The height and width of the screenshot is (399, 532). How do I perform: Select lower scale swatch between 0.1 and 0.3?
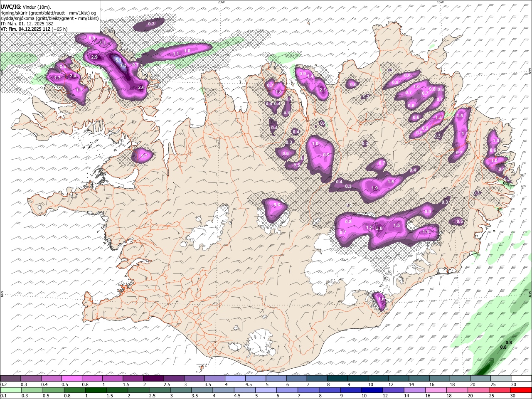pyautogui.click(x=11, y=390)
